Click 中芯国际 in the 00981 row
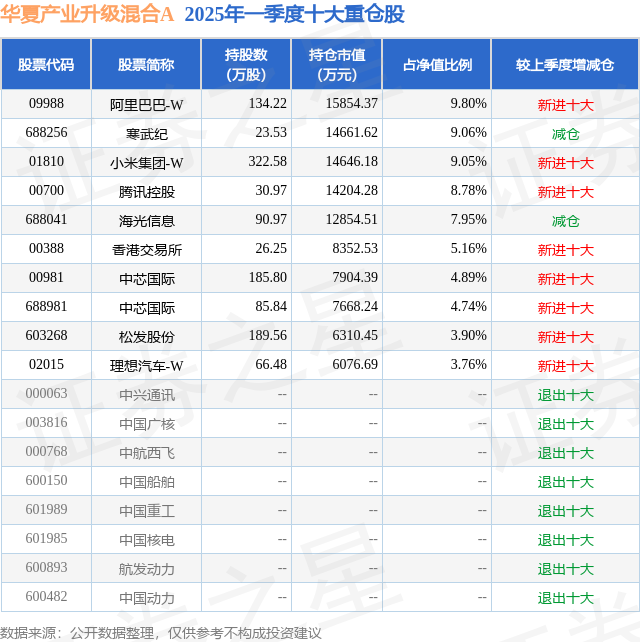 coord(147,279)
